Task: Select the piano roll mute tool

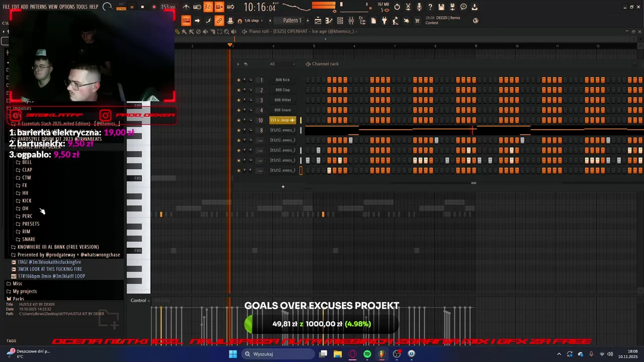Action: [205, 31]
